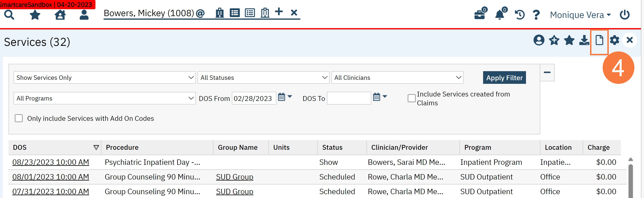This screenshot has width=644, height=198.
Task: Click the bell notifications icon
Action: point(500,15)
